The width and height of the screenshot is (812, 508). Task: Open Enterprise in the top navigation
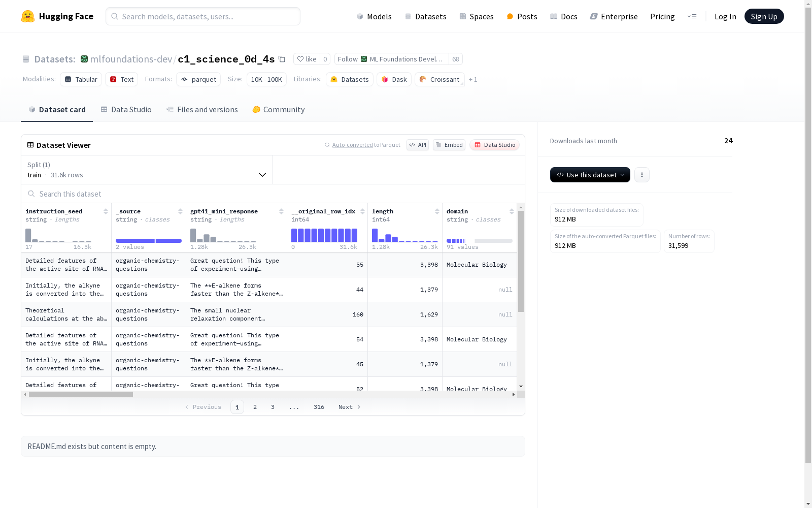pos(614,16)
